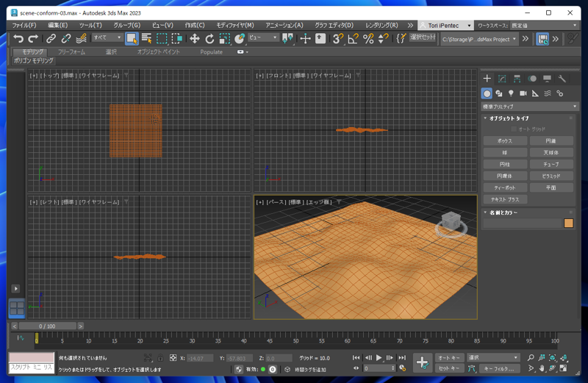Toggle Window/Crossing selection mode

(176, 38)
